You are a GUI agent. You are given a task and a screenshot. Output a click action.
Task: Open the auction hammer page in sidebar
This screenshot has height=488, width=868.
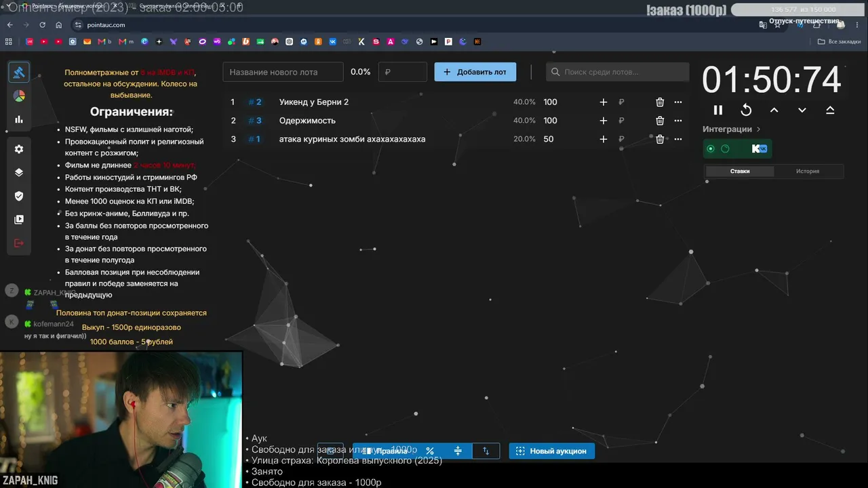[19, 72]
